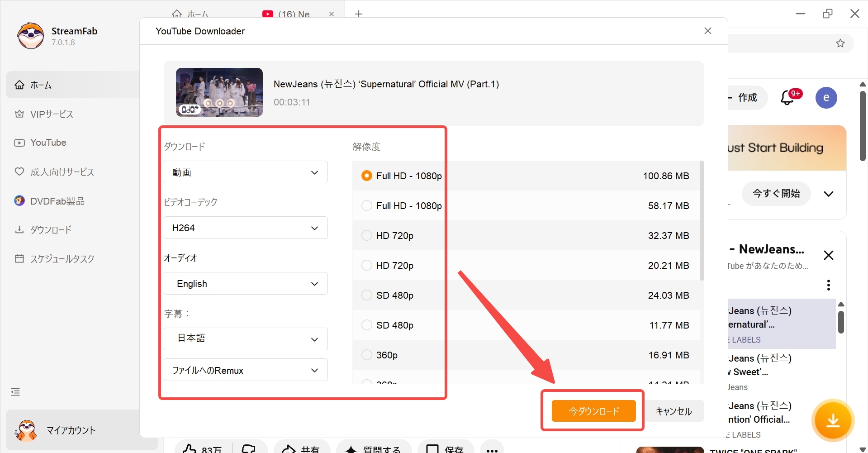This screenshot has height=453, width=868.
Task: Select 360p 16.91 MB option
Action: (526, 355)
